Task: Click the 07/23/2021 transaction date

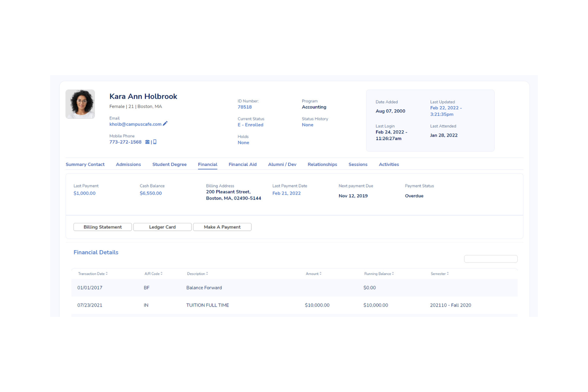Action: click(x=90, y=305)
